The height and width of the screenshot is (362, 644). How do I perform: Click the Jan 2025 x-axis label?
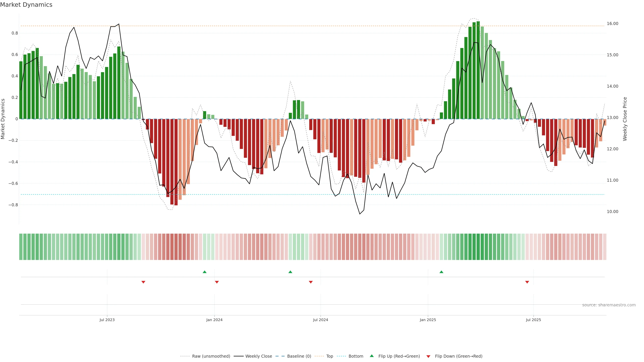(428, 320)
